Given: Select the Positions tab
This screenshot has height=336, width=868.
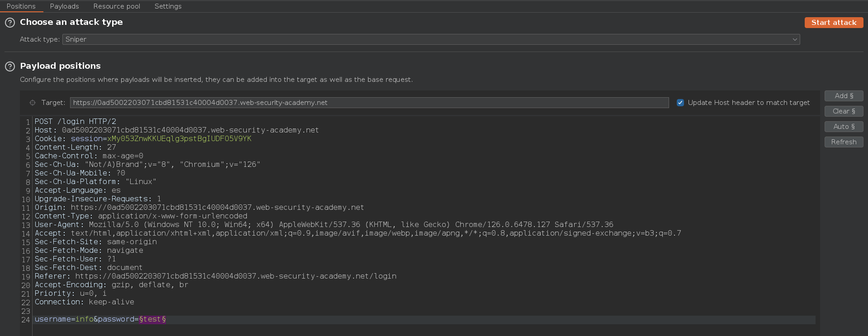Looking at the screenshot, I should pyautogui.click(x=21, y=6).
